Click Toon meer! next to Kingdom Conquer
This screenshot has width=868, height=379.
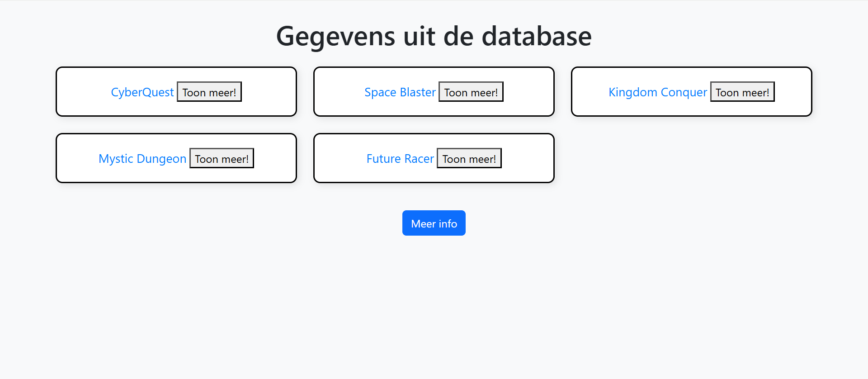coord(742,91)
